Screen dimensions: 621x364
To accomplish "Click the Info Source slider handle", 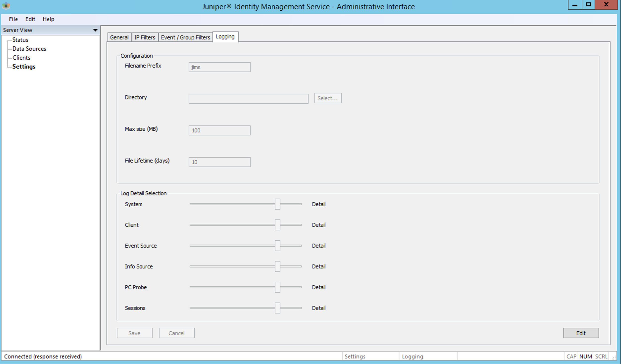I will [x=277, y=267].
